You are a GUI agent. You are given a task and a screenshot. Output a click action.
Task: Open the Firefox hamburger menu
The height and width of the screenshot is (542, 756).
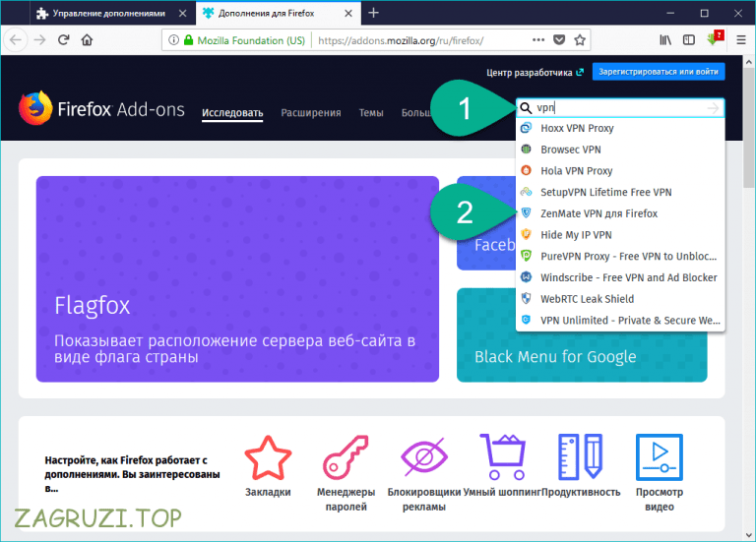click(x=741, y=40)
